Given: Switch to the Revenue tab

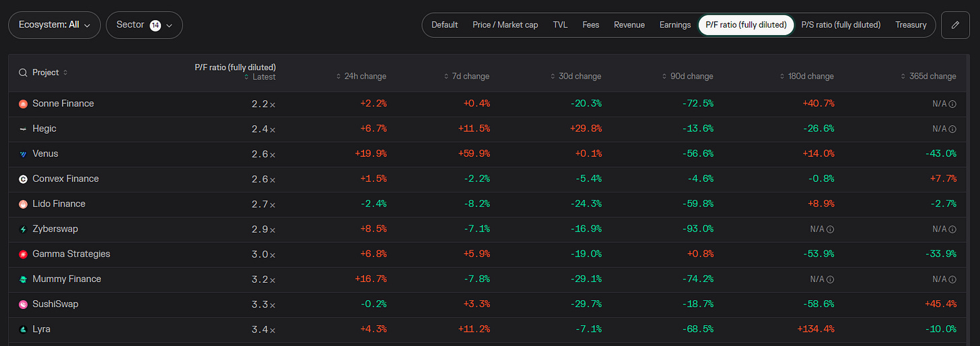Looking at the screenshot, I should pyautogui.click(x=629, y=25).
